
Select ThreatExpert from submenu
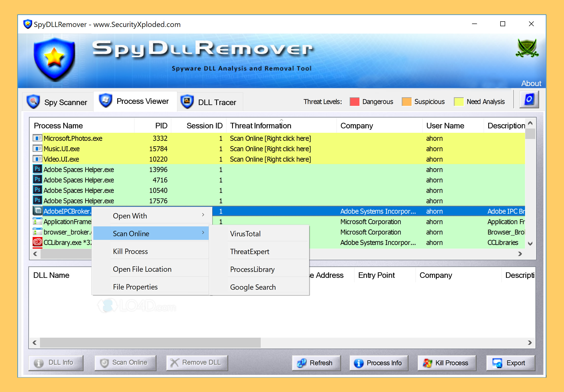tap(260, 252)
